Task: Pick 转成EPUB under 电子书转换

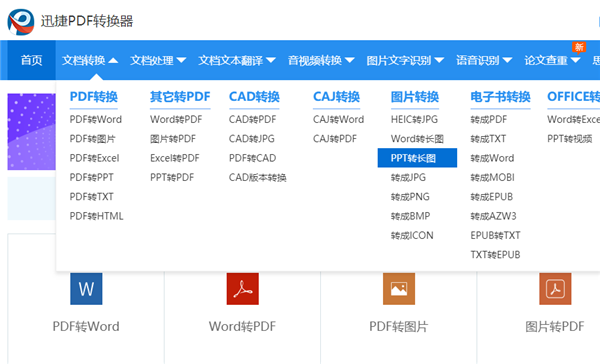Action: click(492, 197)
